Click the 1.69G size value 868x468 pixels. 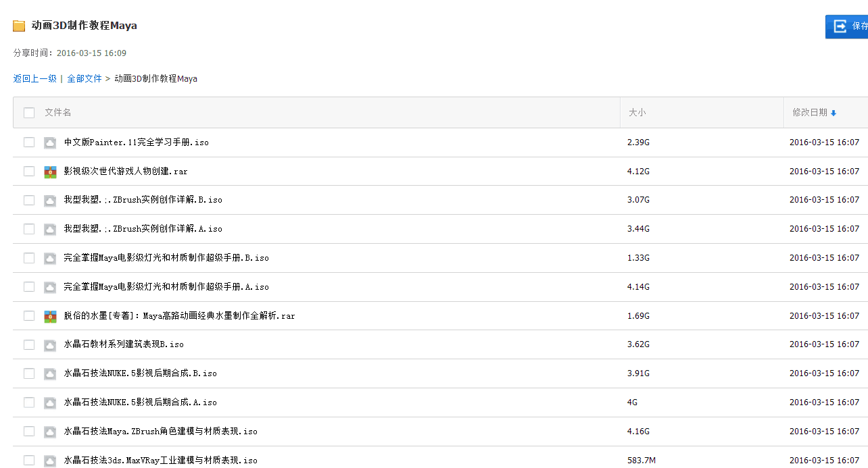(638, 316)
